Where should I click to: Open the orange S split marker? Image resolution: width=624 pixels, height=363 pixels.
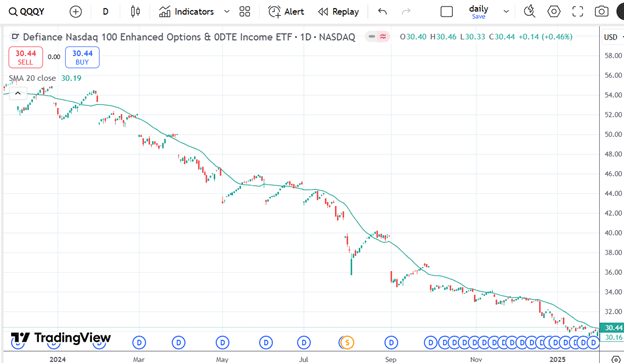(x=347, y=342)
